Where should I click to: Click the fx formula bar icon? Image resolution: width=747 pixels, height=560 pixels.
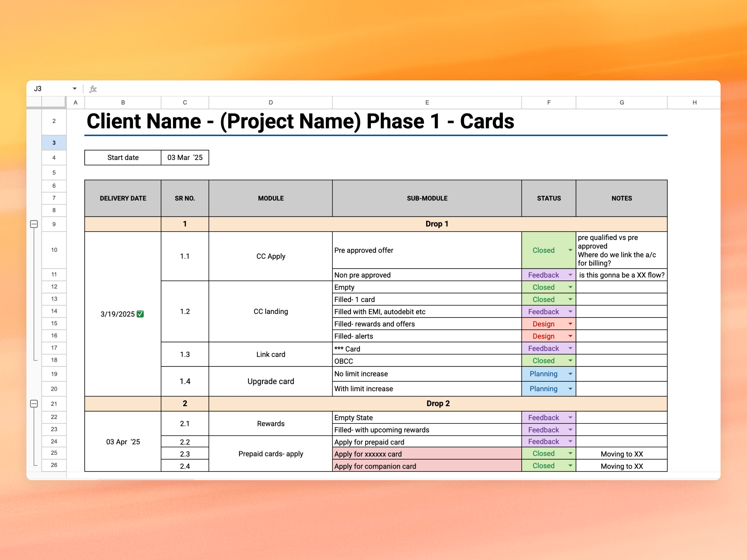click(x=93, y=88)
